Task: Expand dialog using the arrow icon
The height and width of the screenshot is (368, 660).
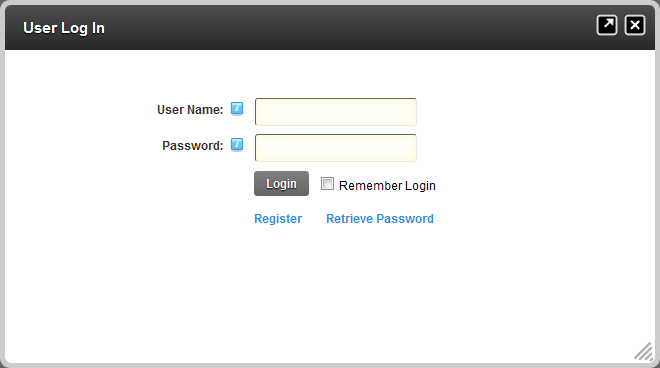Action: 607,25
